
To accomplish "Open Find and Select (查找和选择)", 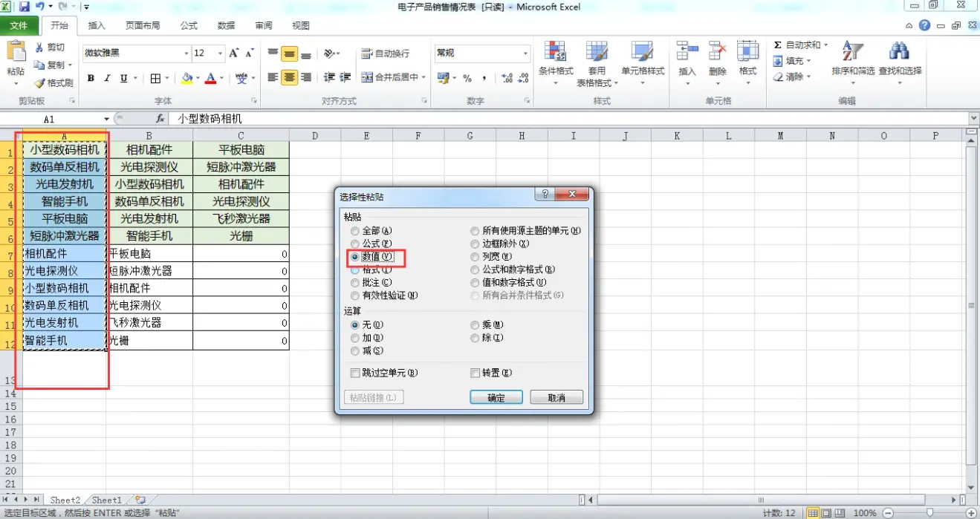I will click(900, 62).
